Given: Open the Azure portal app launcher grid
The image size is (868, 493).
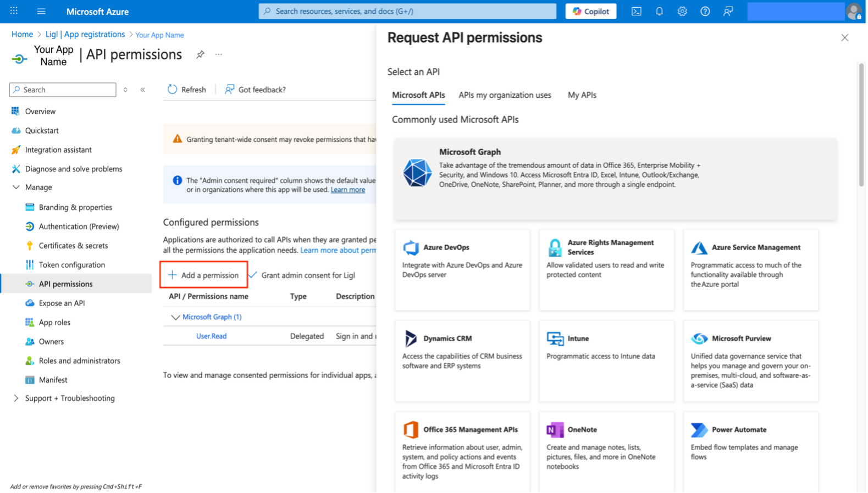Looking at the screenshot, I should (14, 11).
